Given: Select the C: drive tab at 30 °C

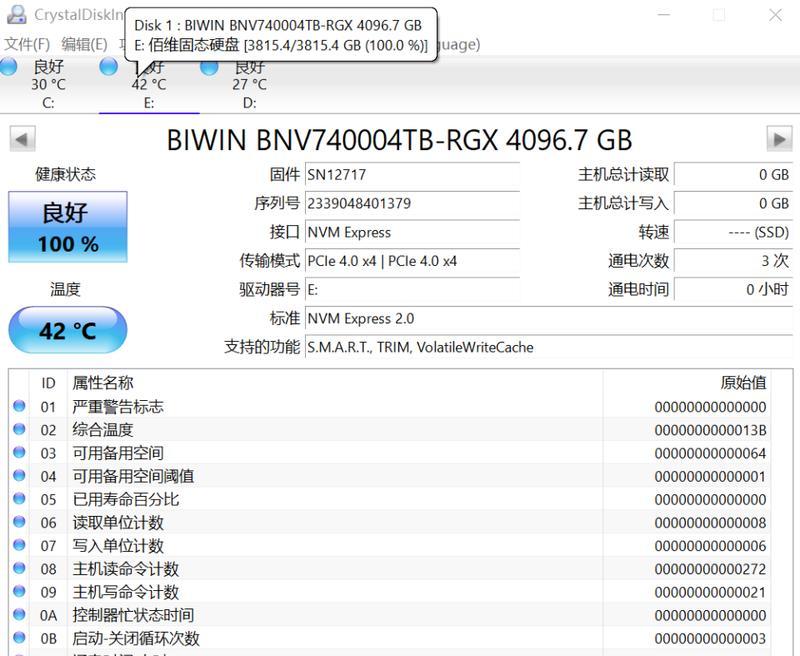Looking at the screenshot, I should click(48, 85).
